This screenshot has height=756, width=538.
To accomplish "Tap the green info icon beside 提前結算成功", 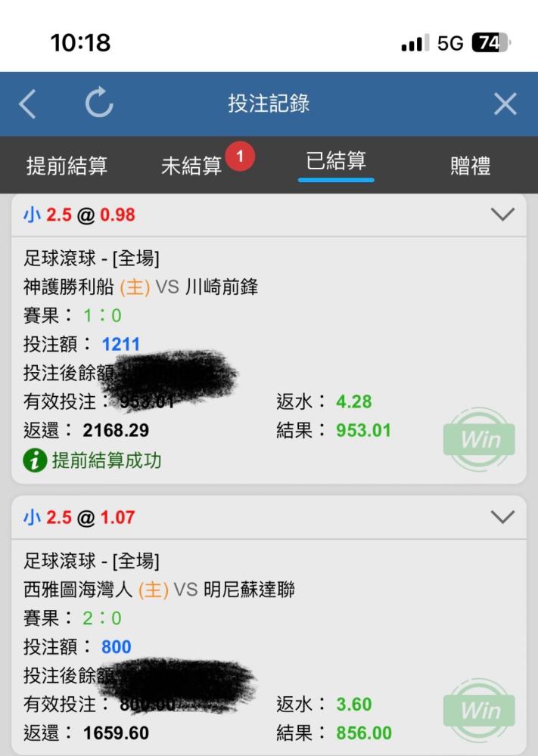I will coord(35,460).
